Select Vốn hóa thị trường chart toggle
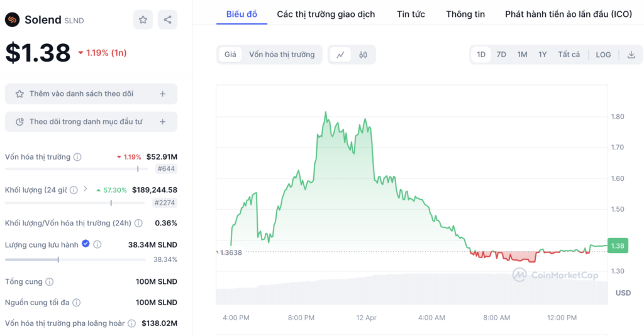644x336 pixels. [x=282, y=55]
